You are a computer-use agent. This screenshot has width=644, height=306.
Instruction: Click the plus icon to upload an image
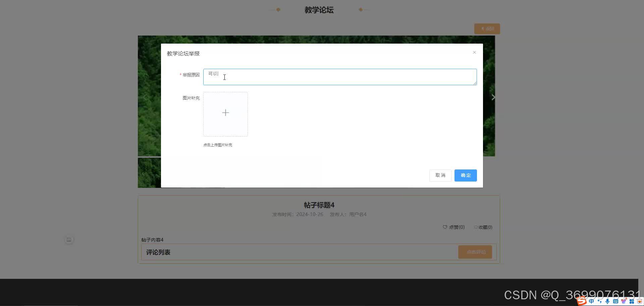click(x=225, y=113)
